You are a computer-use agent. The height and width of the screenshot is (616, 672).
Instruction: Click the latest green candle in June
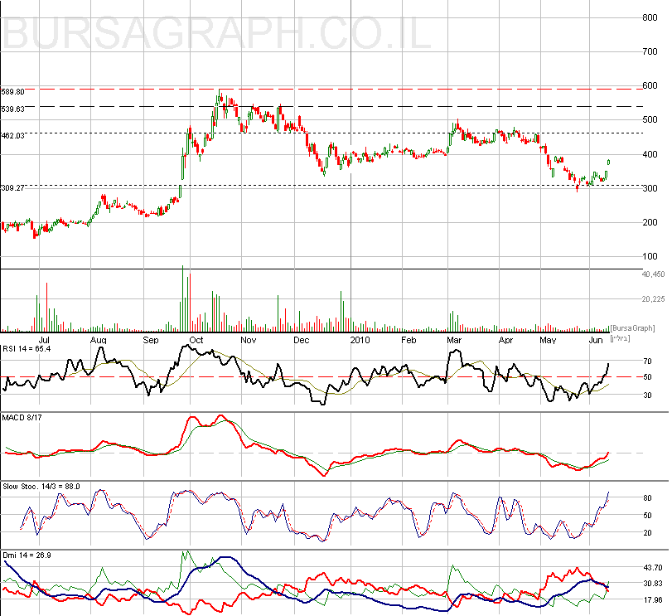[608, 162]
